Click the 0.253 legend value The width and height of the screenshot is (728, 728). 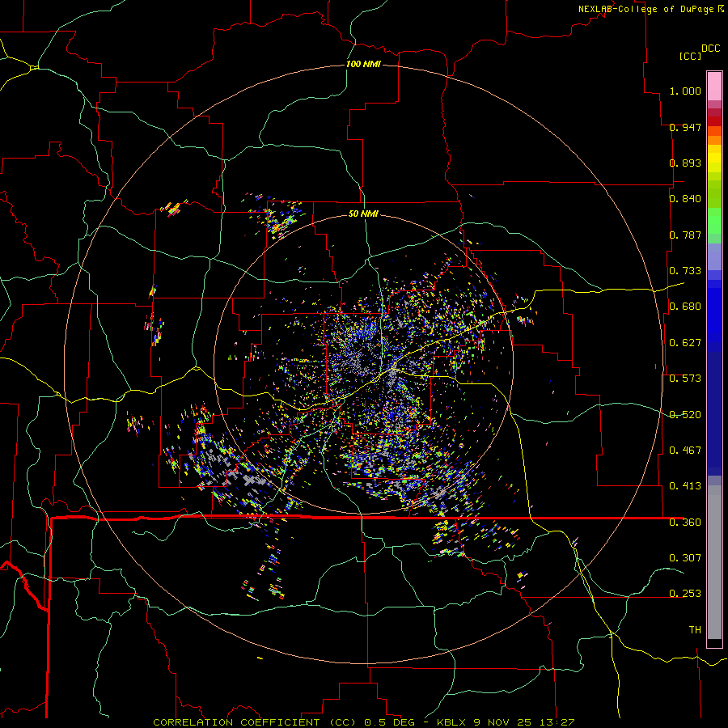click(x=685, y=594)
